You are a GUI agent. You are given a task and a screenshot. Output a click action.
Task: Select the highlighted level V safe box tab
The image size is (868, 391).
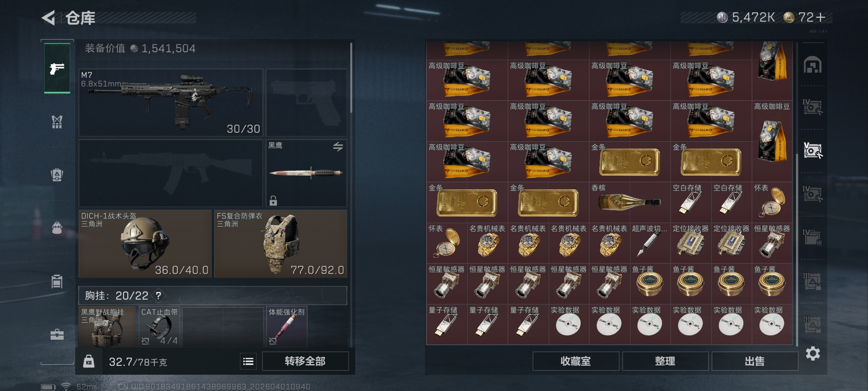click(812, 150)
